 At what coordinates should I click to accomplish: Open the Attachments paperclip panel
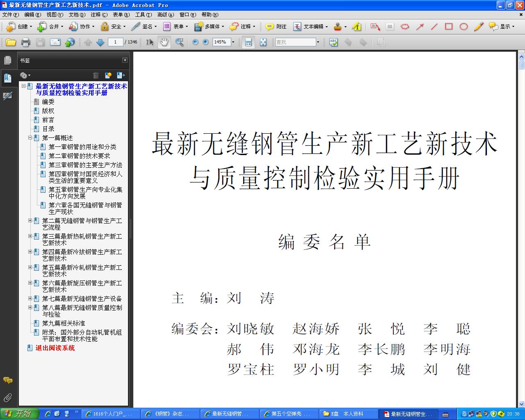[8, 397]
